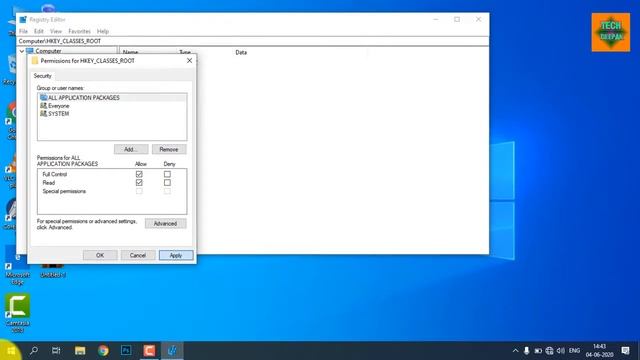
Task: Toggle Deny checkbox for Read
Action: (x=167, y=182)
